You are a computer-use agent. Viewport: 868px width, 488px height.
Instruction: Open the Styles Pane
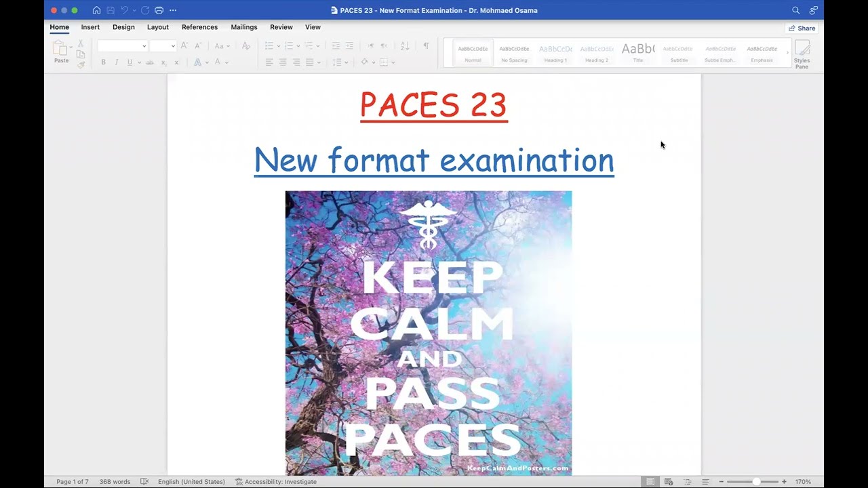pyautogui.click(x=802, y=54)
